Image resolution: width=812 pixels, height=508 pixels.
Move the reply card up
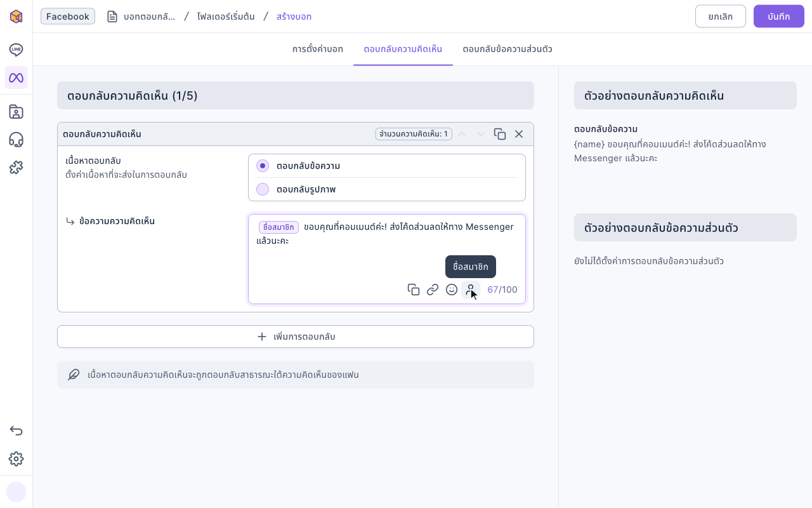(x=462, y=134)
